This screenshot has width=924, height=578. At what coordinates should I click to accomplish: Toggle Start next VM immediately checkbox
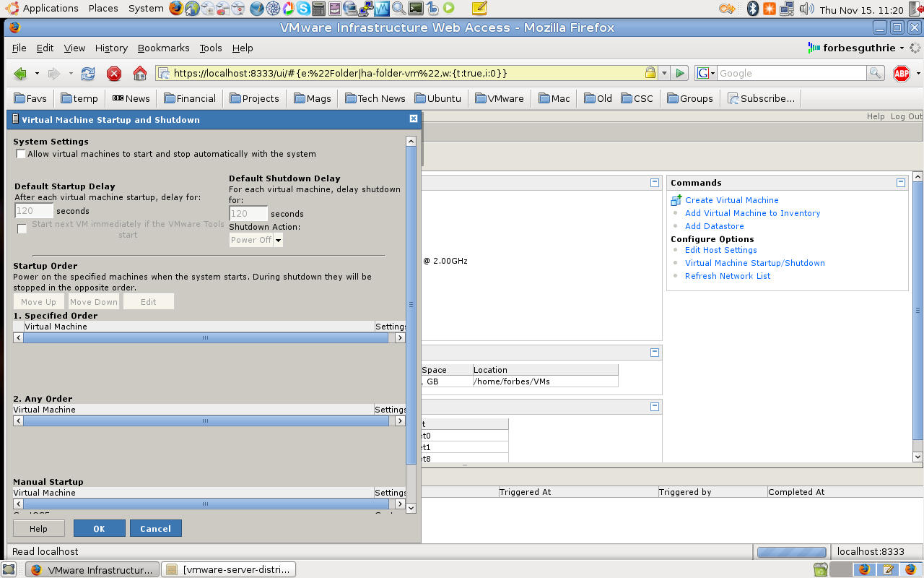[22, 229]
